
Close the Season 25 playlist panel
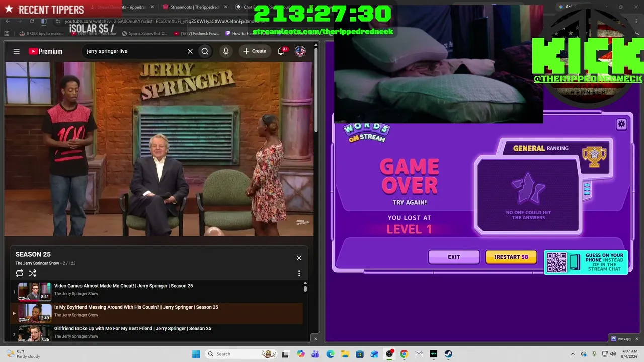[x=299, y=258]
